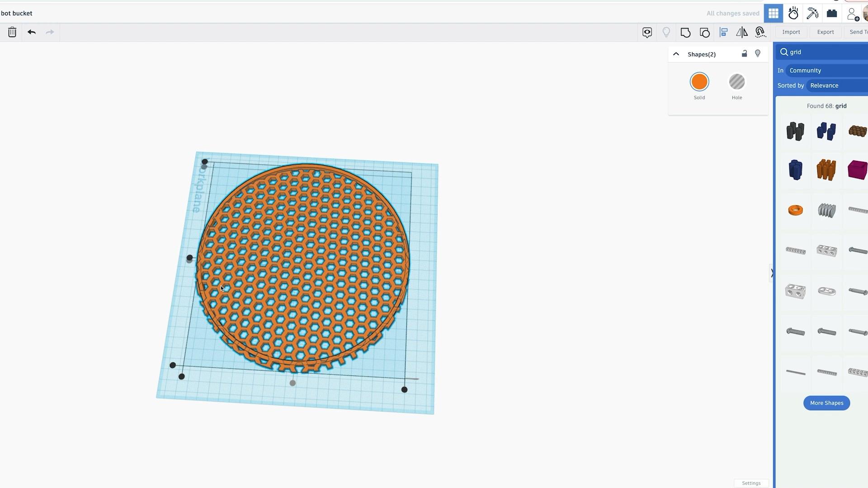Collapse the Shapes(2) panel
This screenshot has width=868, height=488.
(675, 54)
